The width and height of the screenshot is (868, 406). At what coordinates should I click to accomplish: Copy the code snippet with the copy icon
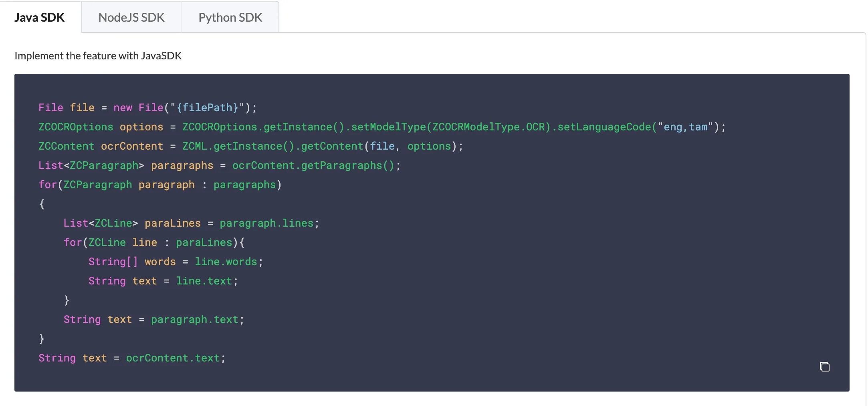click(x=824, y=367)
